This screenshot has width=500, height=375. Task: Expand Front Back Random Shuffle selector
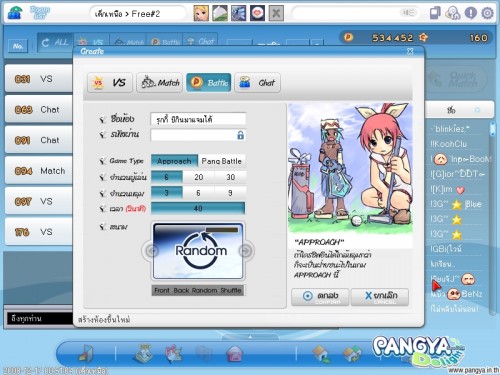coord(198,290)
